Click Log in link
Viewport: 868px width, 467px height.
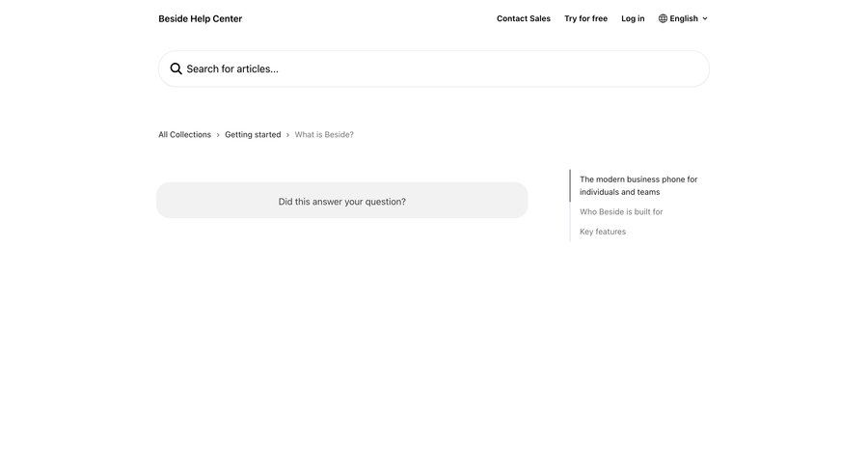(x=633, y=18)
